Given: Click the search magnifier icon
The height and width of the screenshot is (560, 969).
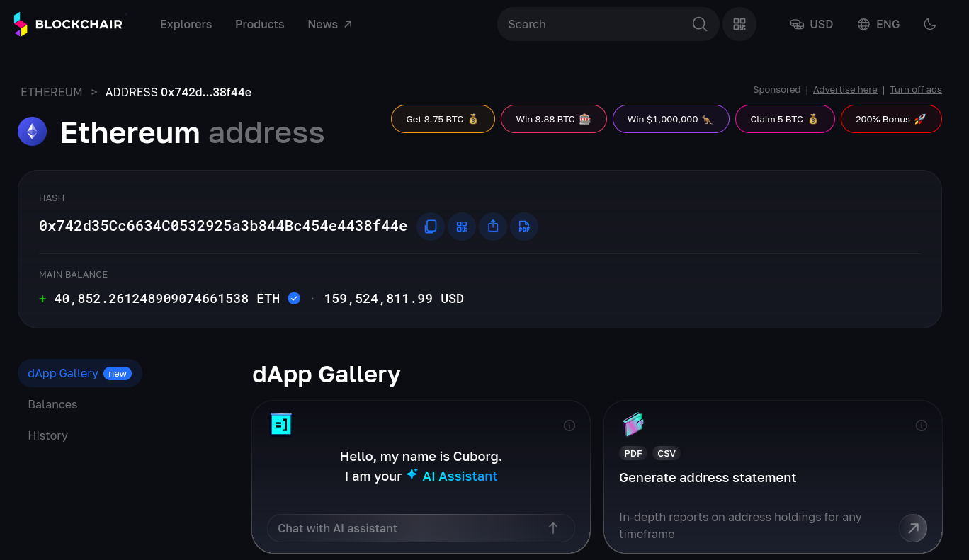Looking at the screenshot, I should tap(700, 24).
